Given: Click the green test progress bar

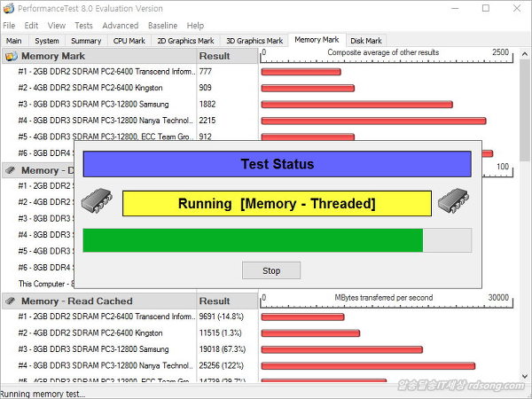Looking at the screenshot, I should coord(278,240).
